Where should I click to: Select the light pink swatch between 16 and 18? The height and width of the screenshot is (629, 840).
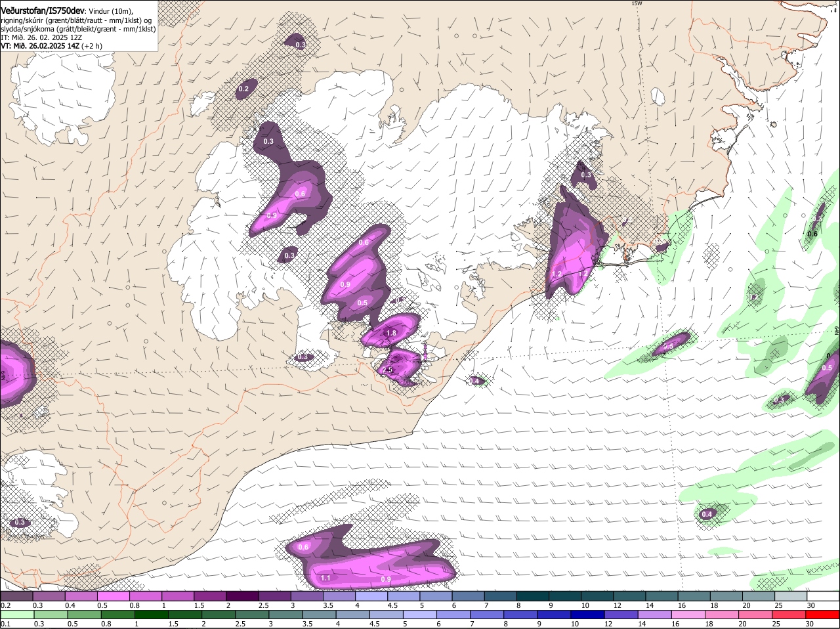688,615
